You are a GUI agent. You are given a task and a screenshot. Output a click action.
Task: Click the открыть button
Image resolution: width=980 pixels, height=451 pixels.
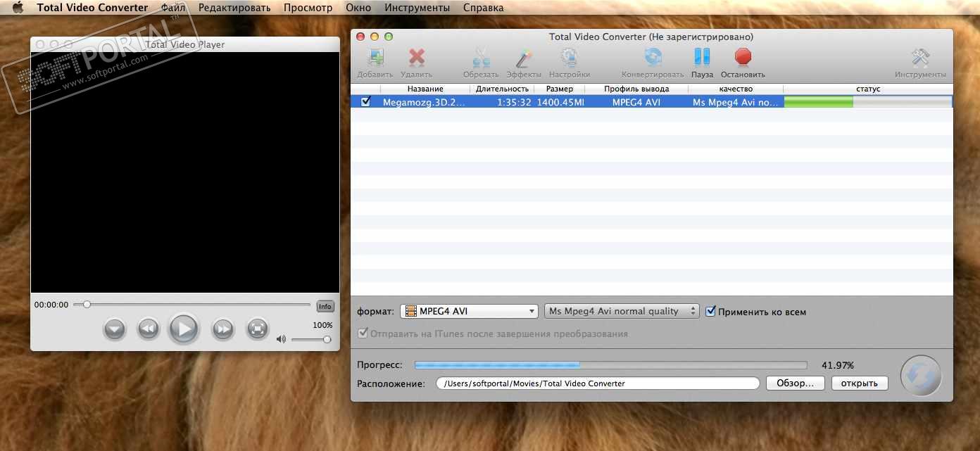(x=860, y=383)
